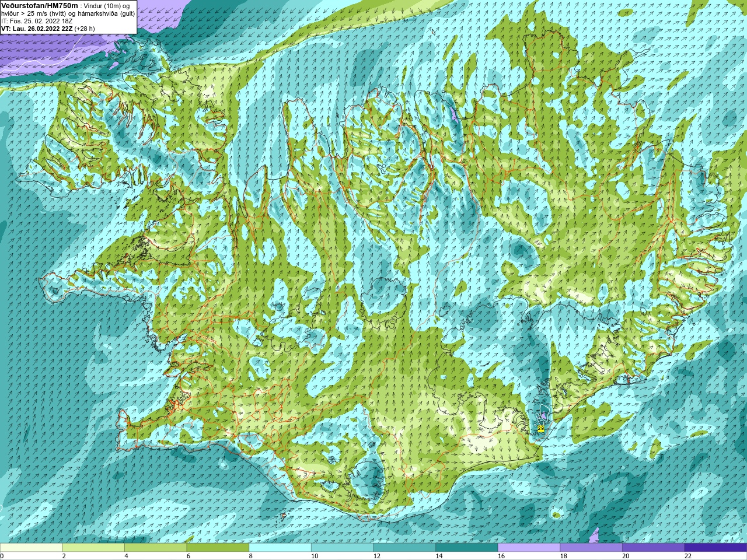This screenshot has height=560, width=747.
Task: Click the legend value 14
Action: click(439, 556)
